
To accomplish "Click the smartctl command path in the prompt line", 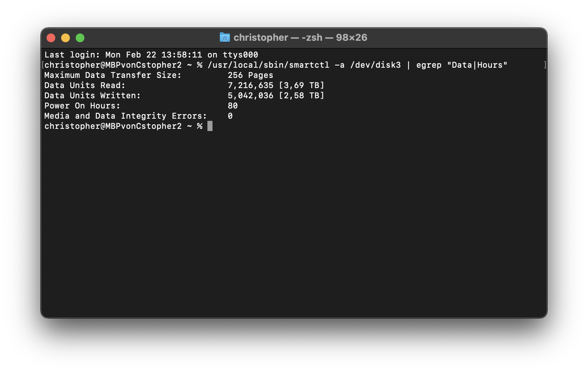I will (x=268, y=65).
